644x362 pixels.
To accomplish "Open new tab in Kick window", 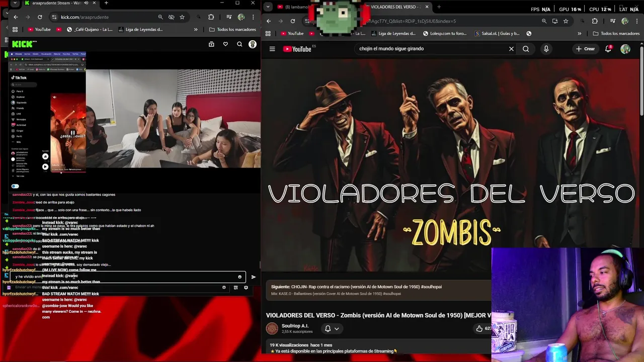I will point(106,3).
